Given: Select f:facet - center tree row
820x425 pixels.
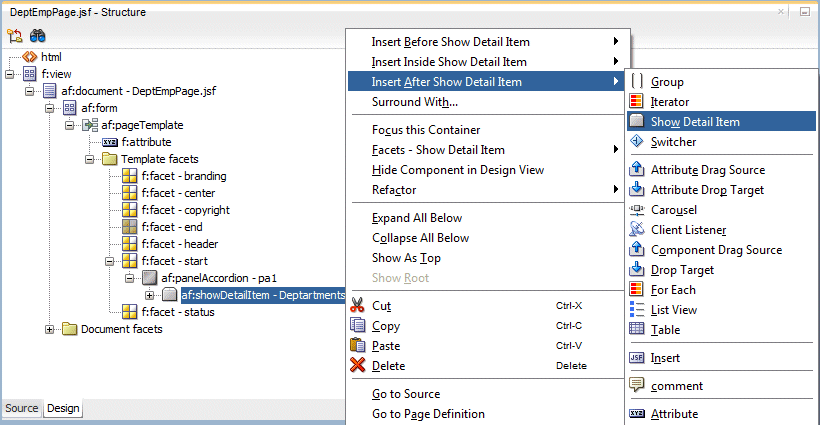Looking at the screenshot, I should pyautogui.click(x=168, y=193).
